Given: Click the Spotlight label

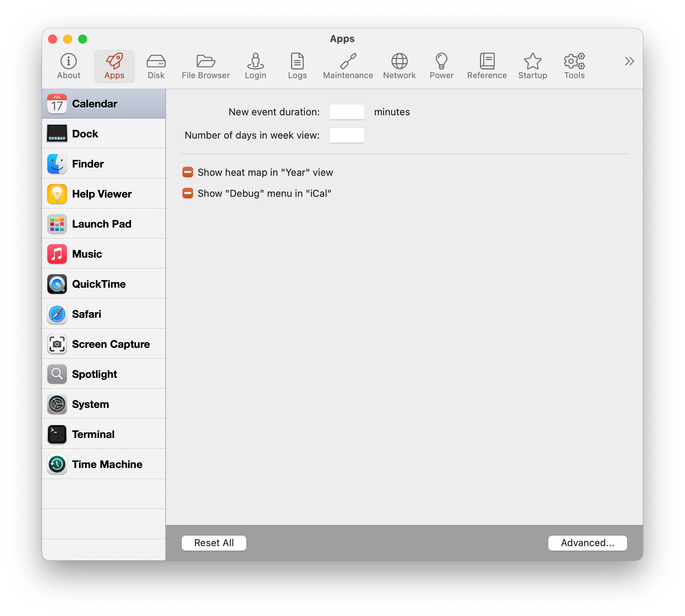Looking at the screenshot, I should [x=95, y=374].
